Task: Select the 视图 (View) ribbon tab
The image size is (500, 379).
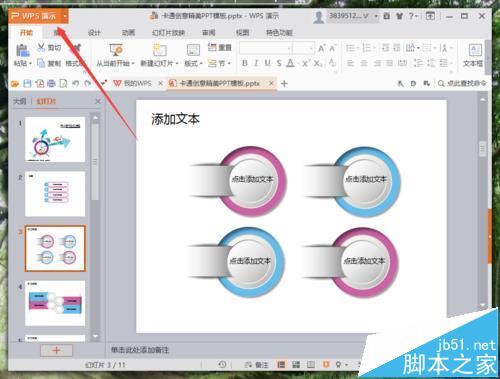Action: coord(242,33)
